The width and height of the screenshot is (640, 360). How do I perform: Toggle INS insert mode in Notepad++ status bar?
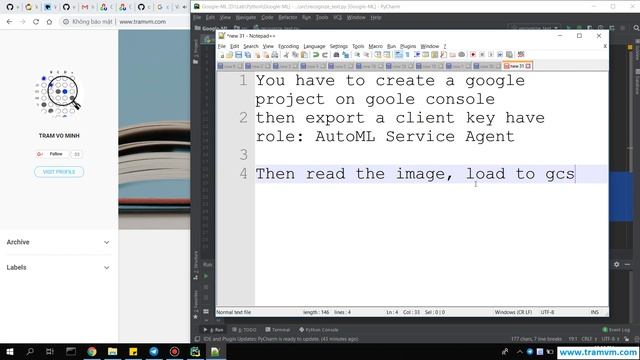(595, 312)
